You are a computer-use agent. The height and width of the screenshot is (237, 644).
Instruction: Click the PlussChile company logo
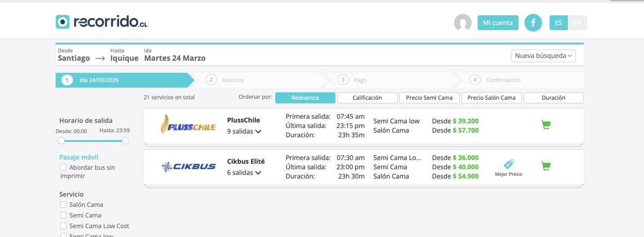pos(188,125)
